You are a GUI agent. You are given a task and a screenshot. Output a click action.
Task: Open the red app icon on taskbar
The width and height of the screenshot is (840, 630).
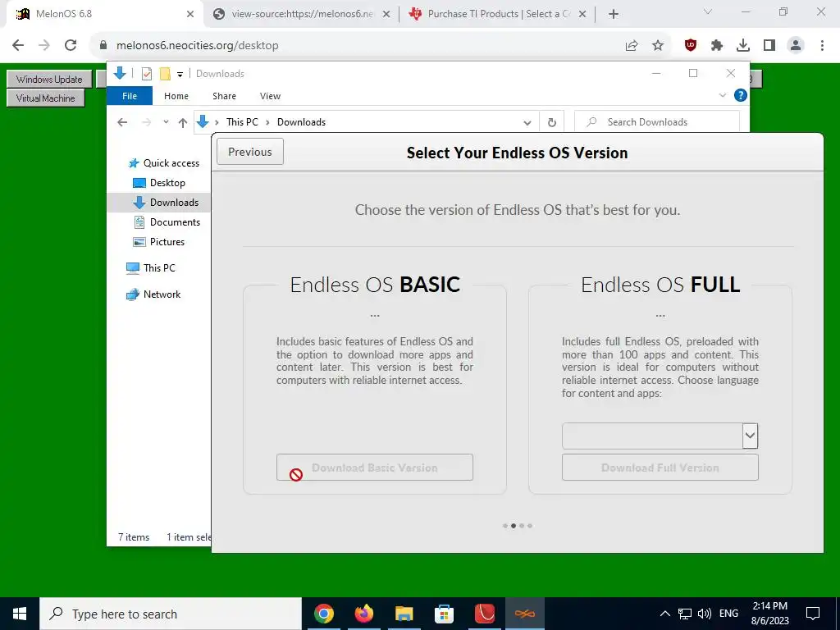point(484,614)
